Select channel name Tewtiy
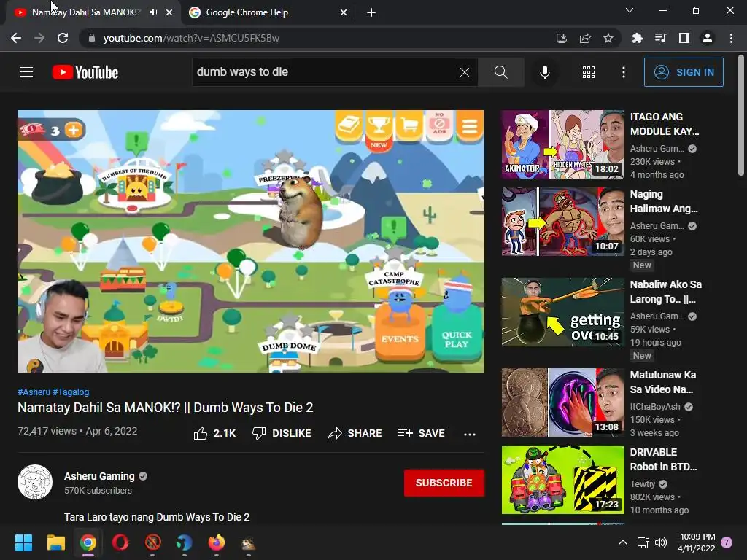Image resolution: width=747 pixels, height=560 pixels. 643,484
